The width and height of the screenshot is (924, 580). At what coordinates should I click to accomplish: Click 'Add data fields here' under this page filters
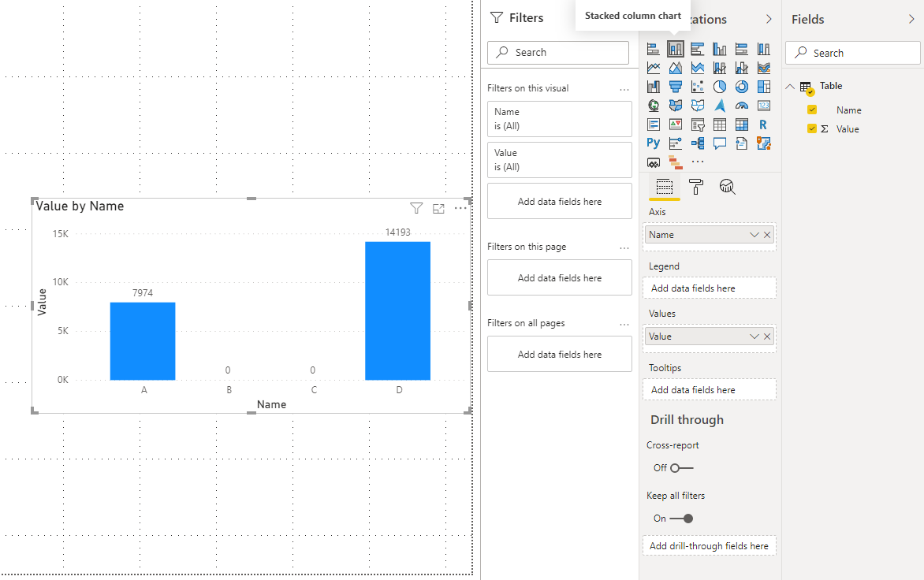[x=559, y=277]
